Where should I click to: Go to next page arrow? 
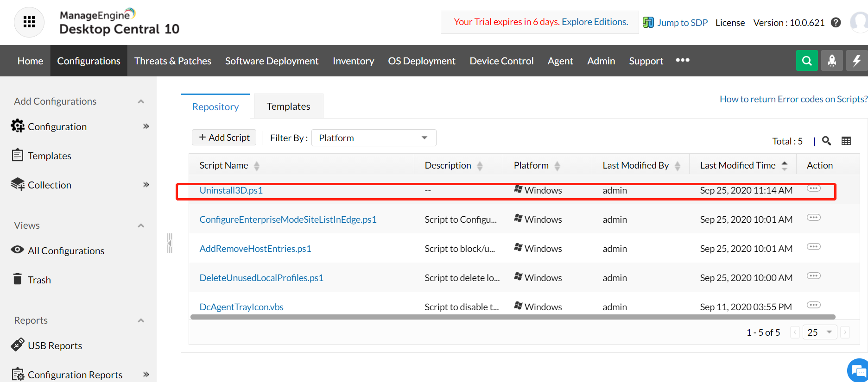coord(845,332)
